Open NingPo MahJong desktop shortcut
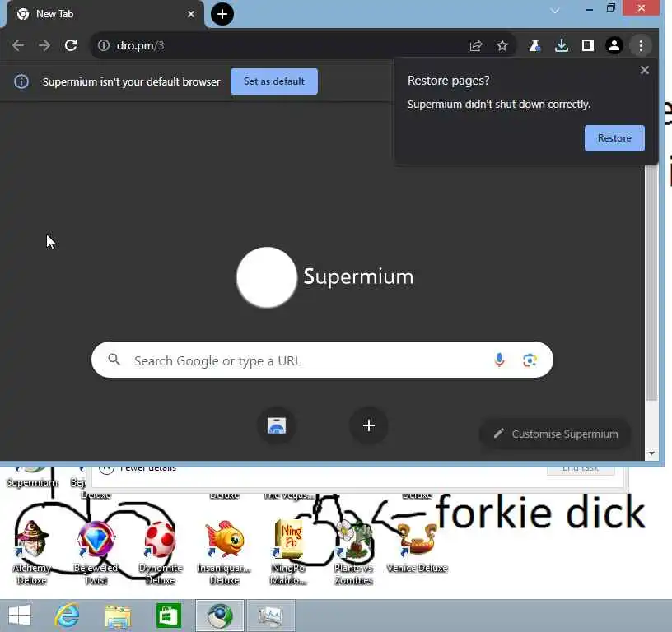This screenshot has height=632, width=672. (x=288, y=551)
